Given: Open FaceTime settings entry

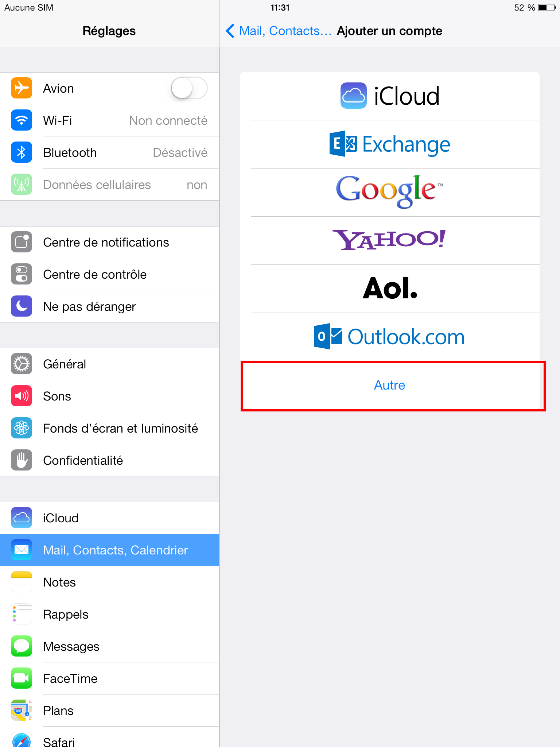Looking at the screenshot, I should click(x=109, y=678).
